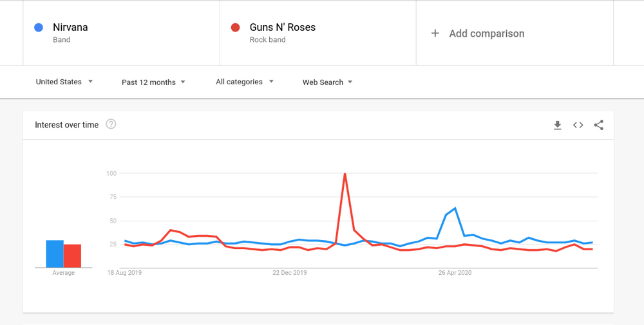Click the 25 y-axis value

click(x=113, y=245)
